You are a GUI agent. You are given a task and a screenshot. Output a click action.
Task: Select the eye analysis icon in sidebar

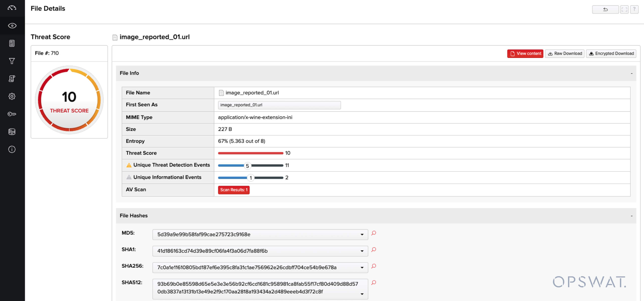12,26
